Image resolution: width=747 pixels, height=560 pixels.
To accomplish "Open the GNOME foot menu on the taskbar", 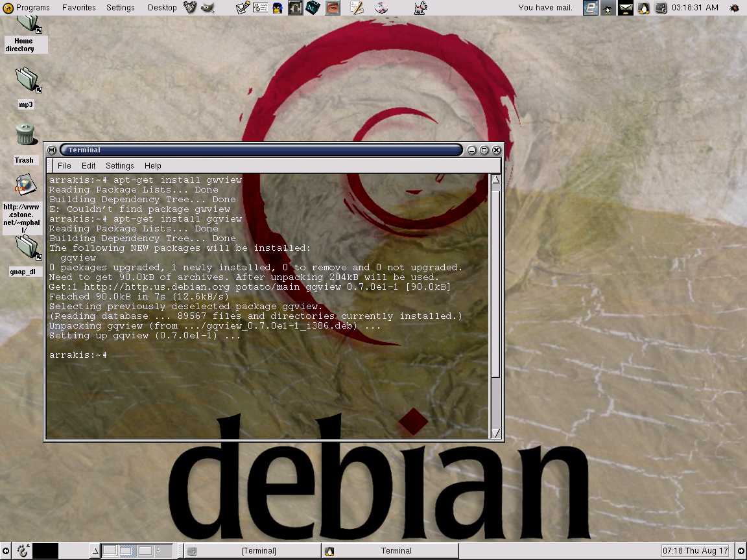I will [23, 550].
